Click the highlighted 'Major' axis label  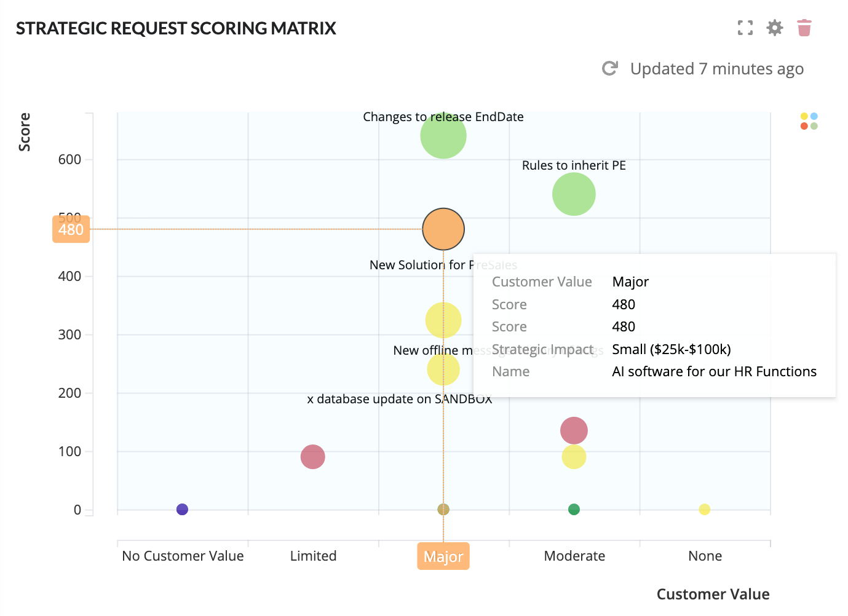pos(443,556)
